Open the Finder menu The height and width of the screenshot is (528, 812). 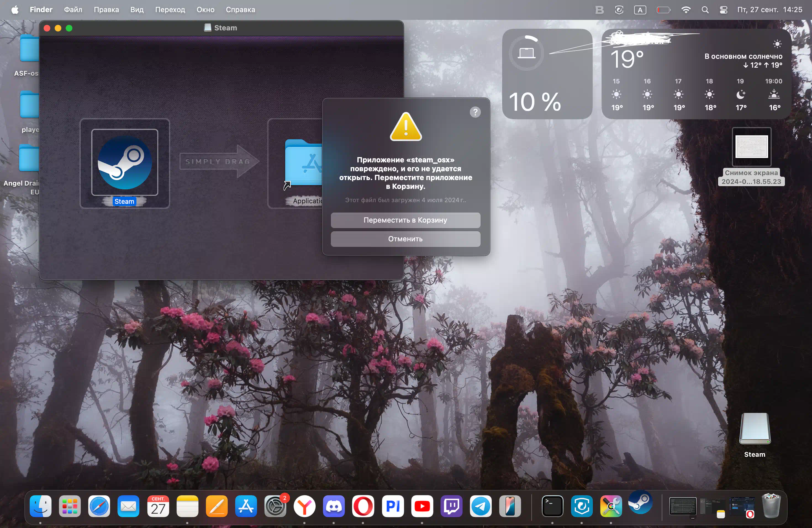coord(41,10)
